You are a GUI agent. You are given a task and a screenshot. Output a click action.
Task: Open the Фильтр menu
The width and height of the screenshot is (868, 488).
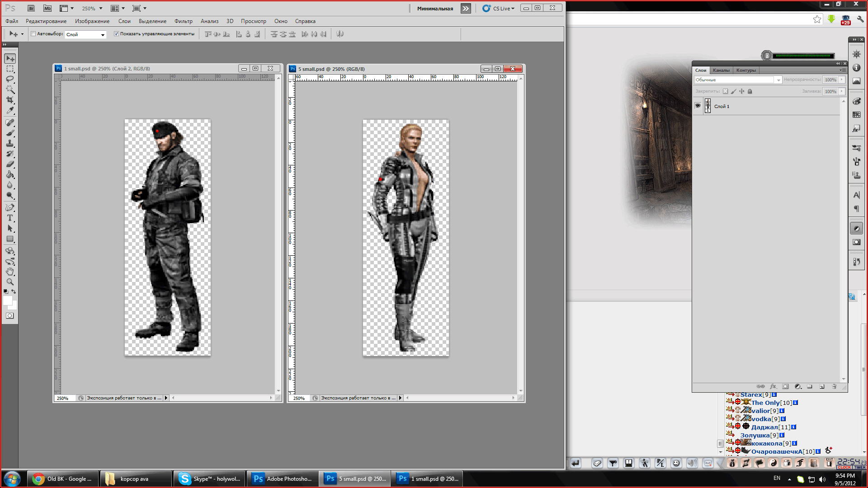184,21
